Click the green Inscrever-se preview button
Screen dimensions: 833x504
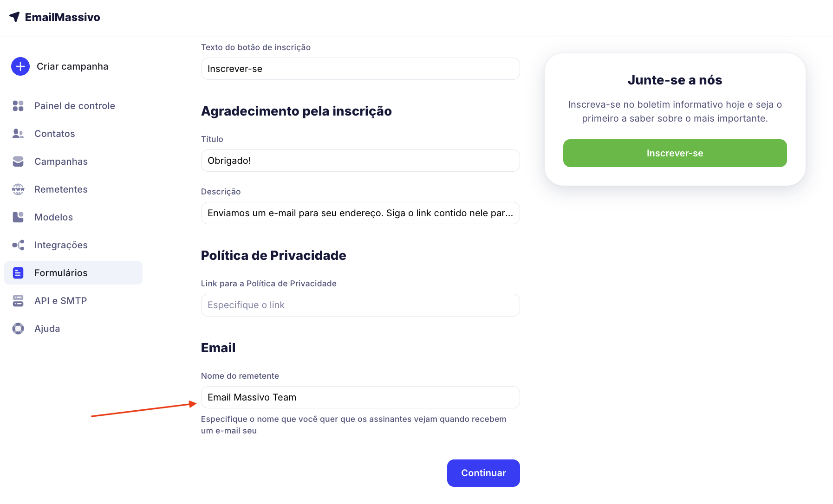675,153
